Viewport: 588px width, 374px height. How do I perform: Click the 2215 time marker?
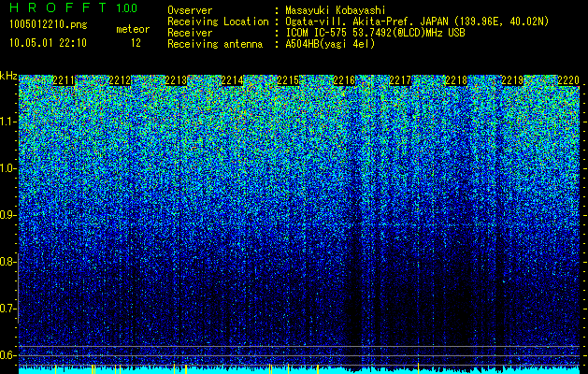click(288, 80)
